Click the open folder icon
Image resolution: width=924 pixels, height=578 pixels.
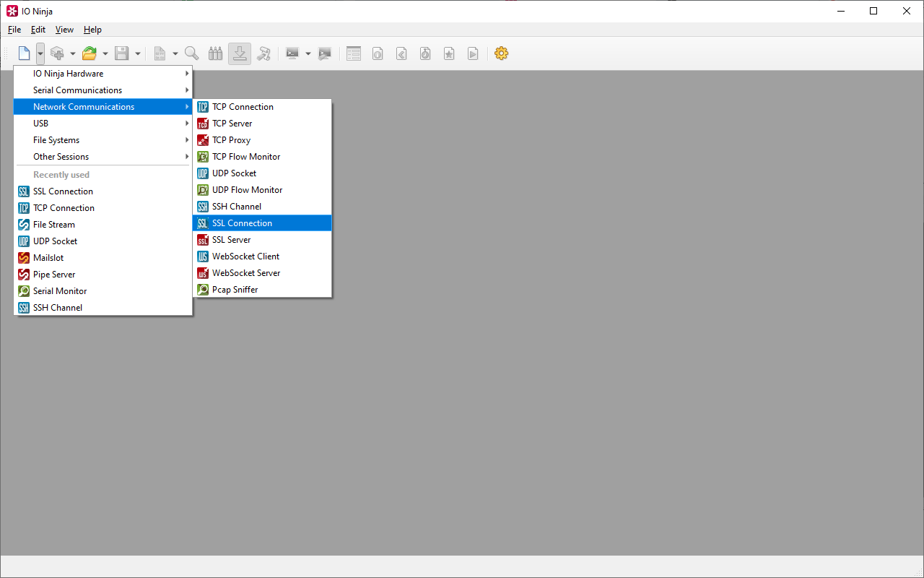coord(90,53)
